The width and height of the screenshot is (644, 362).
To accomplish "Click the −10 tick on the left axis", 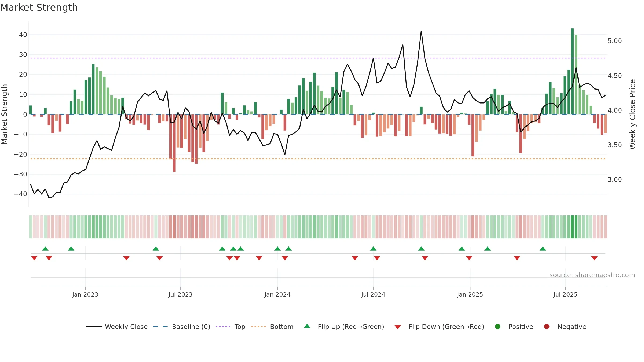I will pyautogui.click(x=21, y=134).
